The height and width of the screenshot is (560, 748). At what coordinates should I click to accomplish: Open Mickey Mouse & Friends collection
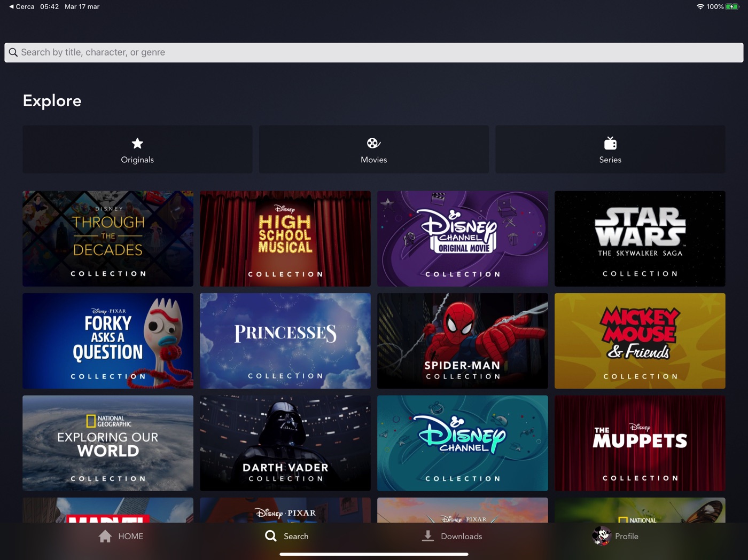[x=640, y=341]
